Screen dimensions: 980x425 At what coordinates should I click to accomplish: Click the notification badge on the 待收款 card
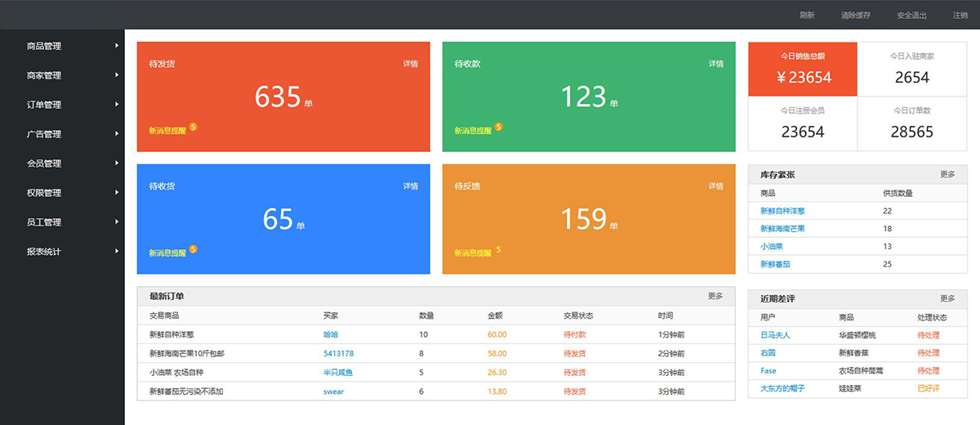click(x=498, y=127)
